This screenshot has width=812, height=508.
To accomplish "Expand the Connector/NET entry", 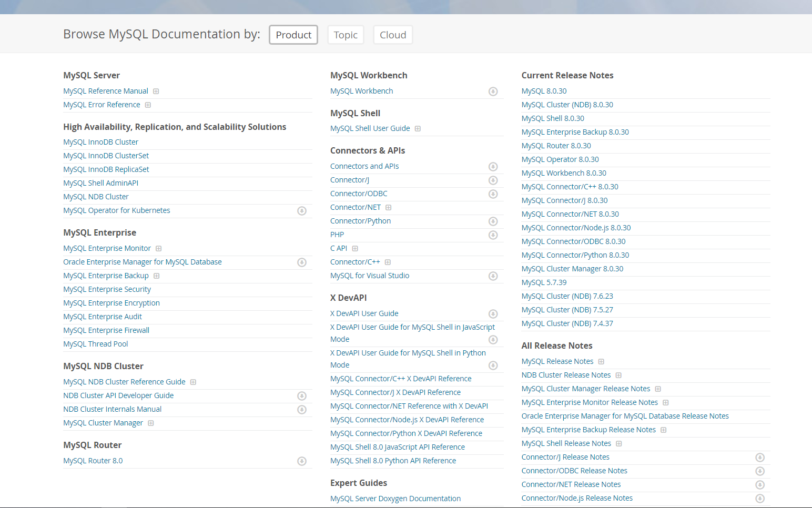I will tap(389, 208).
